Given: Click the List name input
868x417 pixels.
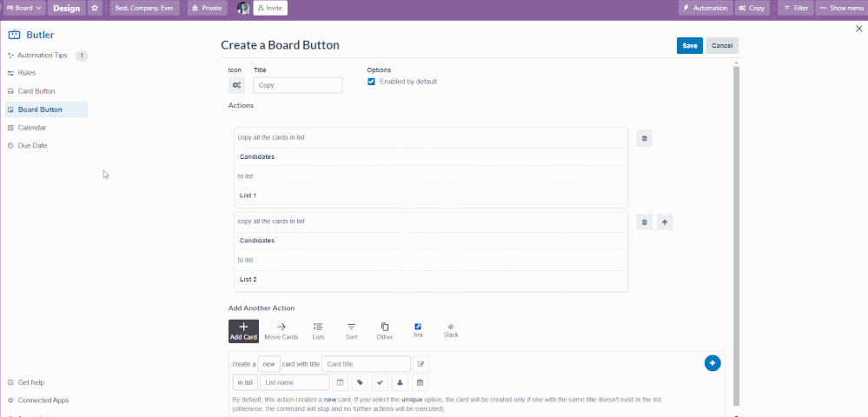Looking at the screenshot, I should pyautogui.click(x=295, y=382).
